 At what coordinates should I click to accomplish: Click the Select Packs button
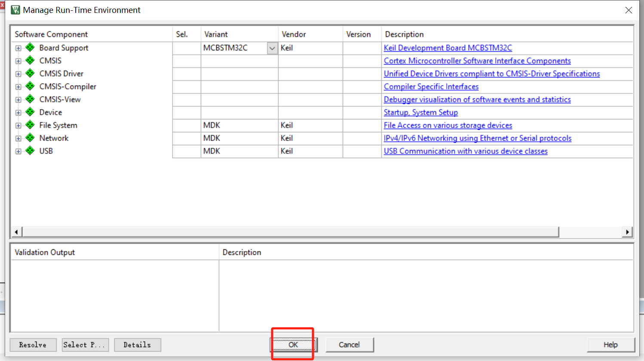click(85, 345)
